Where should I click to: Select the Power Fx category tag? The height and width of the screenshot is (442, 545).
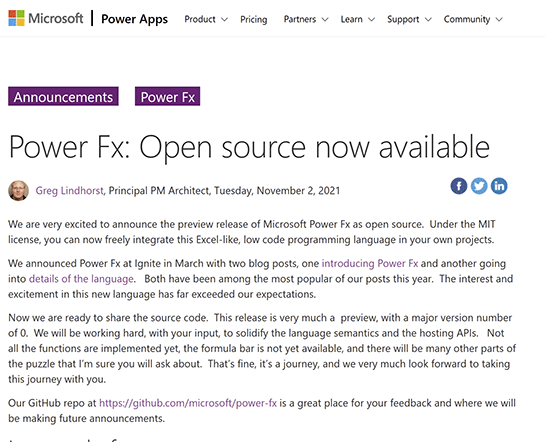pos(168,96)
